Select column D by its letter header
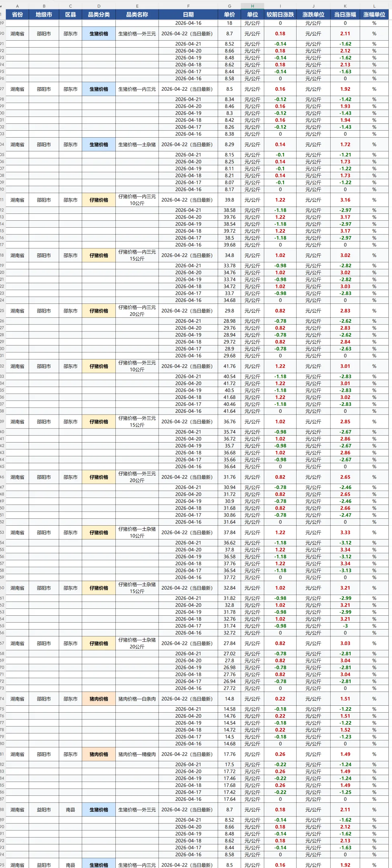Screen dimensions: 392x868 click(99, 6)
